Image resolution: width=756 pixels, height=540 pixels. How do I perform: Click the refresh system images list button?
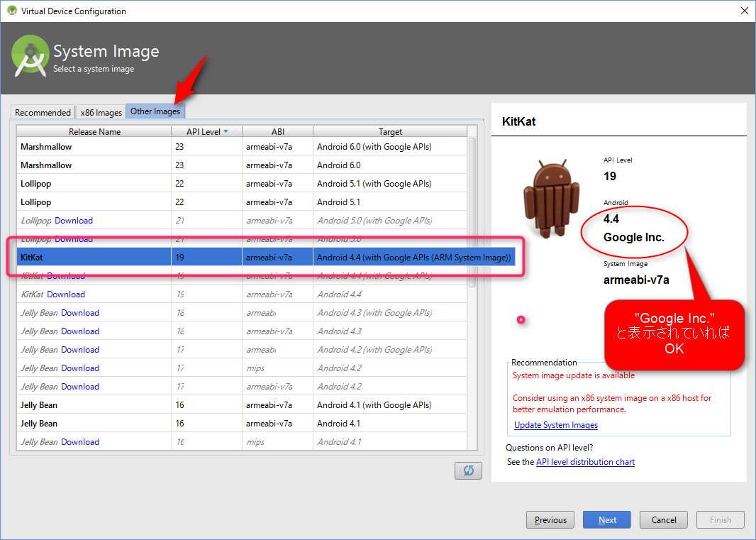click(x=468, y=470)
